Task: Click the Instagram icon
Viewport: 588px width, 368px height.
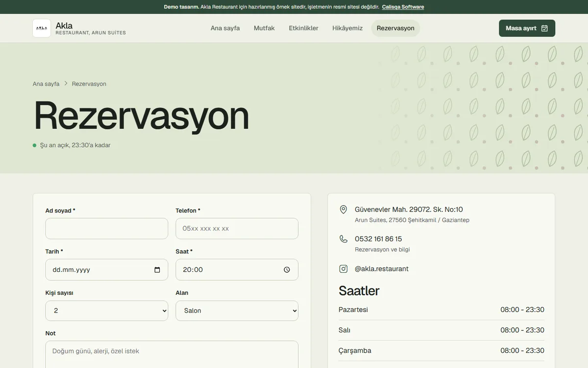Action: tap(343, 269)
